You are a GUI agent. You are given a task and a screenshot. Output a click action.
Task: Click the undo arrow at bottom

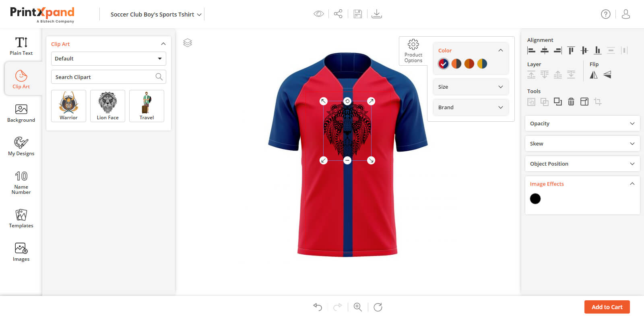point(318,307)
